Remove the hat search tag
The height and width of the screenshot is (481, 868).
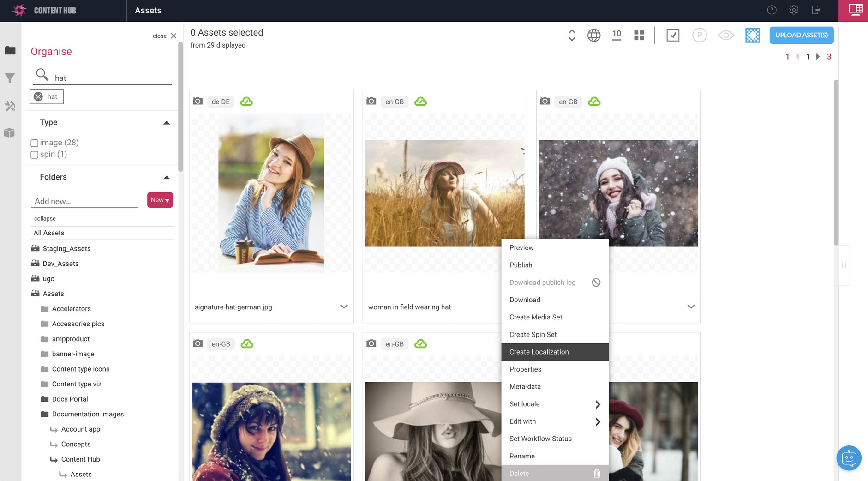[x=38, y=96]
